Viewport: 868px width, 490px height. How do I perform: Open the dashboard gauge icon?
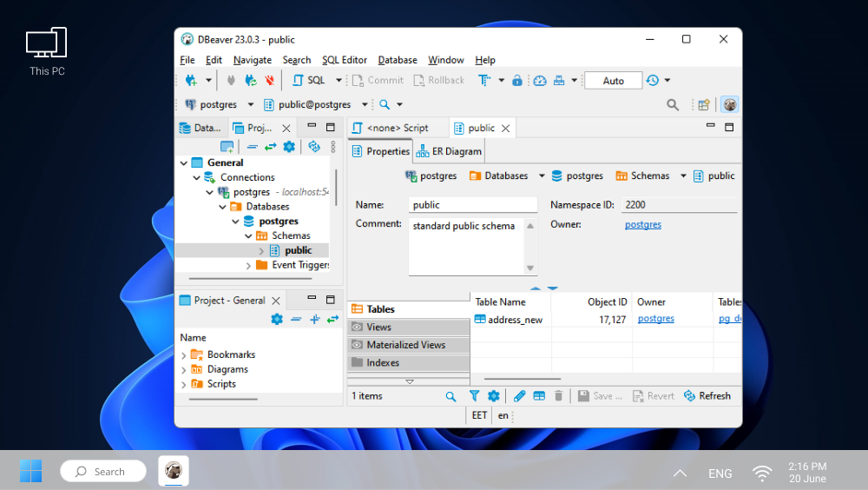540,81
